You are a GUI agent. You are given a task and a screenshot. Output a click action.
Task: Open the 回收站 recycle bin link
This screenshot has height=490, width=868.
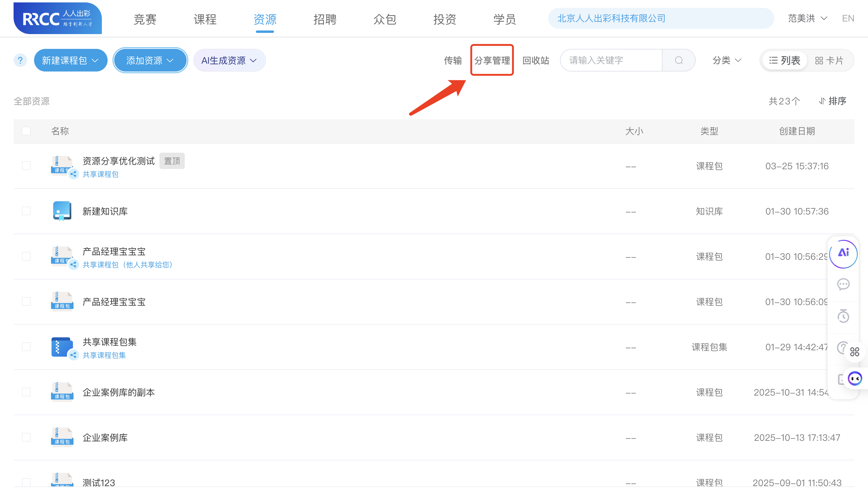[x=536, y=60]
